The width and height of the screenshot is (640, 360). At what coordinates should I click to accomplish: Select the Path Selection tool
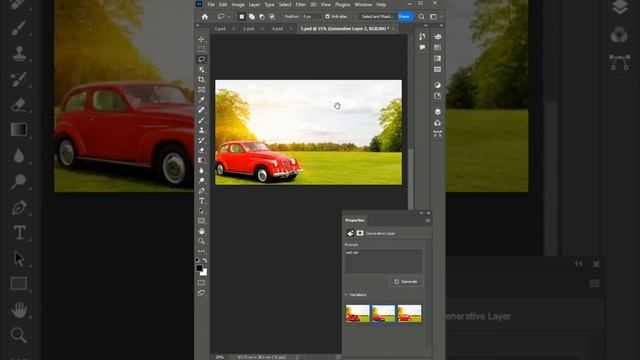(201, 211)
